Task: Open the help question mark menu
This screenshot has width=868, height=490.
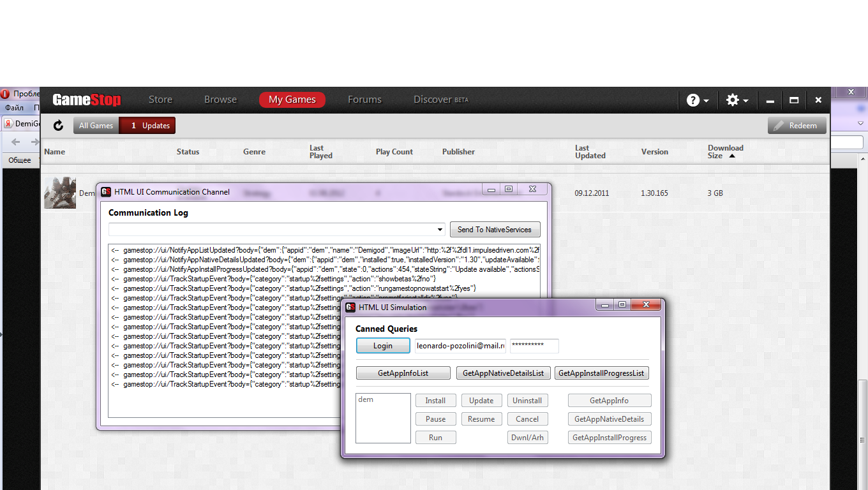Action: (698, 100)
